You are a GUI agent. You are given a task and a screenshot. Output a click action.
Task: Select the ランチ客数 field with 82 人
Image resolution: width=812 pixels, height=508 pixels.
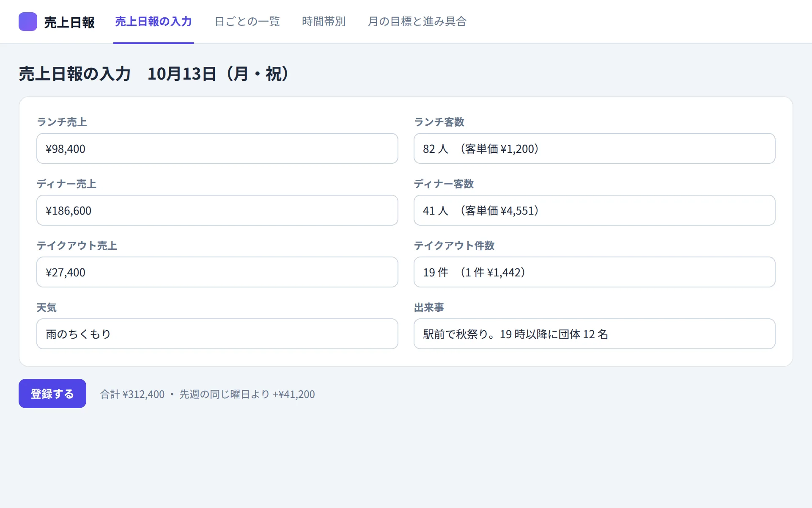594,149
